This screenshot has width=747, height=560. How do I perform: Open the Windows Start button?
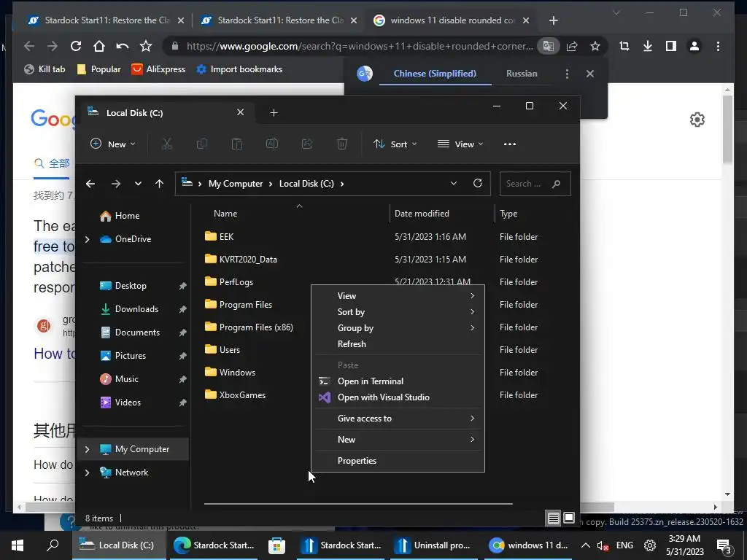18,545
